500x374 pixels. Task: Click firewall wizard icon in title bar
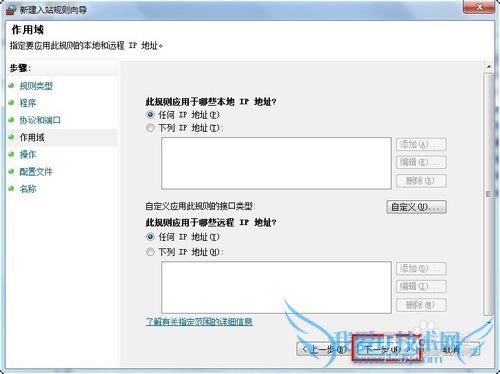tap(11, 10)
